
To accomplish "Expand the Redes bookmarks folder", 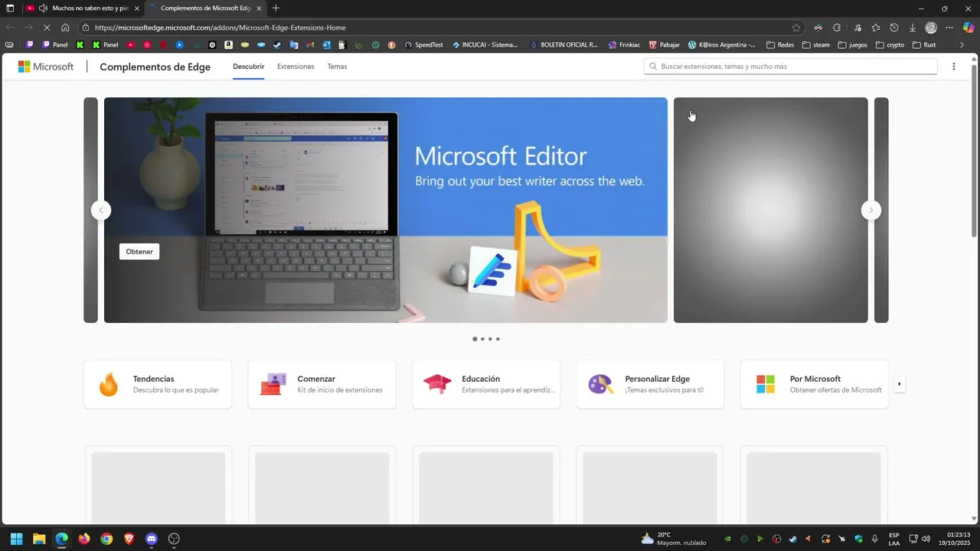I will tap(780, 44).
